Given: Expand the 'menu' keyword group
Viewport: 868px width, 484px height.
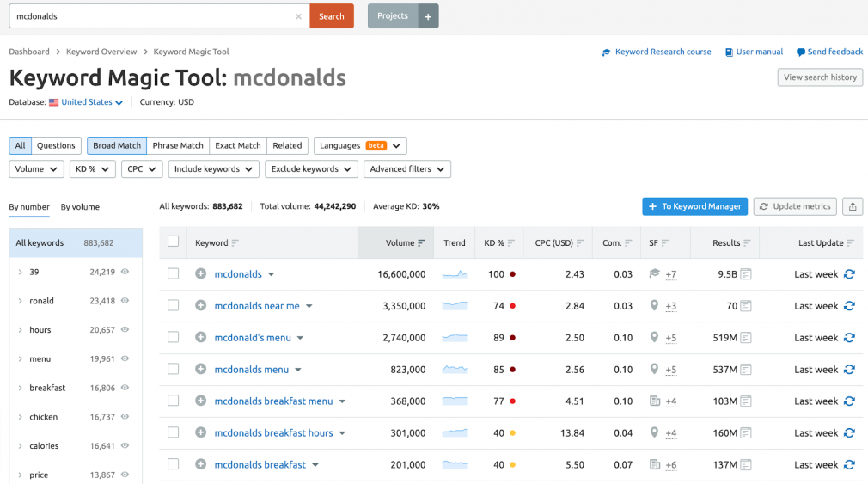Looking at the screenshot, I should pyautogui.click(x=20, y=358).
